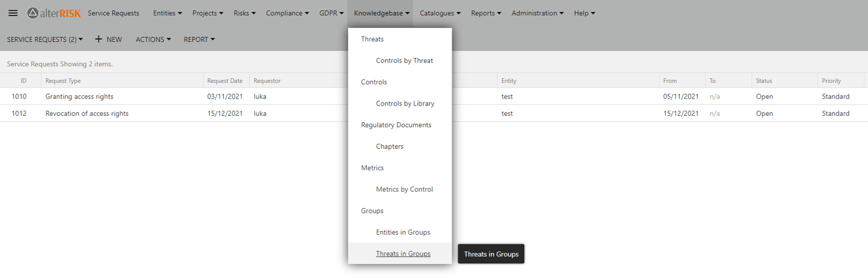Sort by the Request Date column header

tap(225, 81)
